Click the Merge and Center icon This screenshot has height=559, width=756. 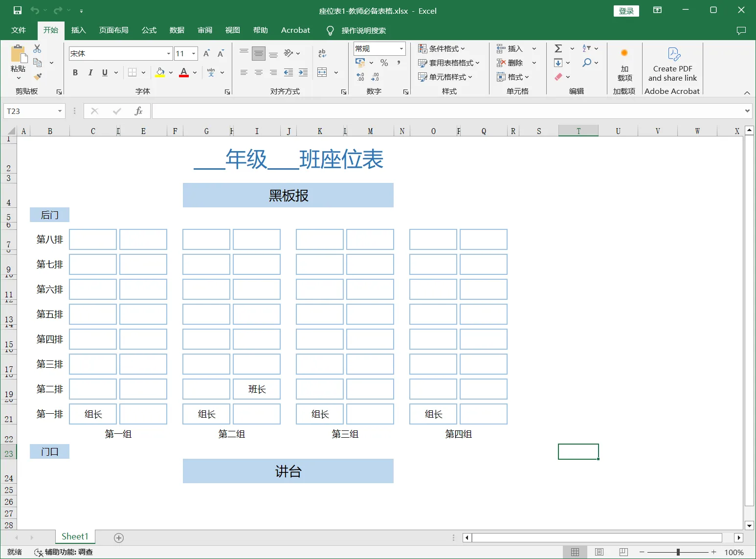coord(322,72)
